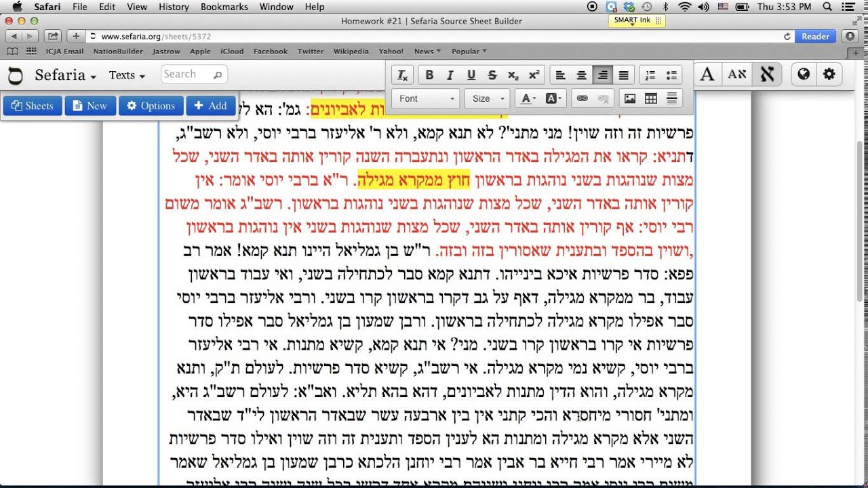Click Safari Share button
The height and width of the screenshot is (488, 868).
click(53, 37)
